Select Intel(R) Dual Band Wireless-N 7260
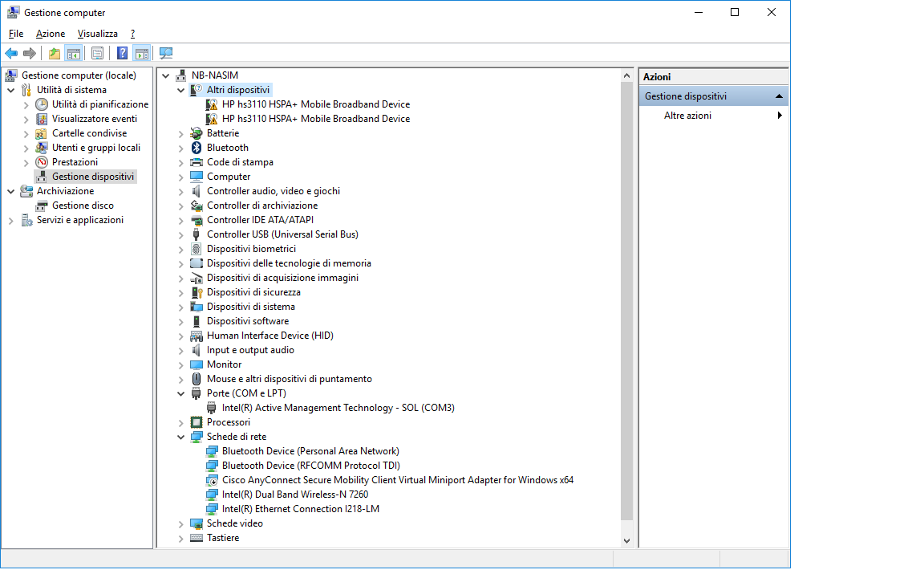This screenshot has width=924, height=578. 294,495
